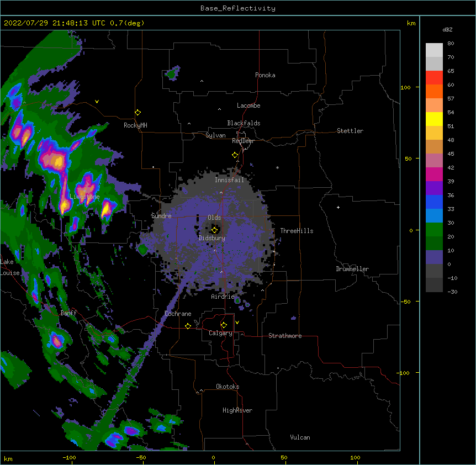Click the -50 tick label on the vertical axis
Screen dimensions: 476x465
(405, 302)
